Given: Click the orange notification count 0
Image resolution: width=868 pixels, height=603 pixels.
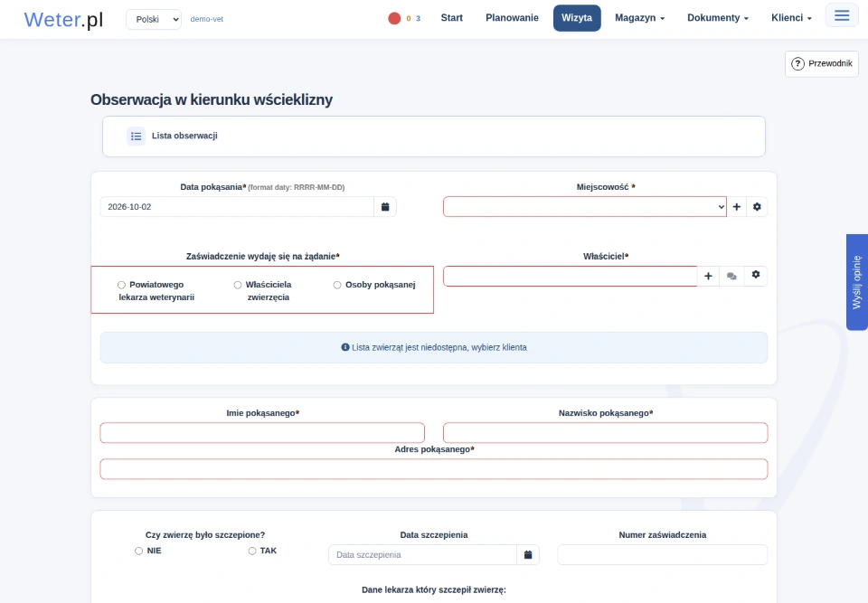Looking at the screenshot, I should point(409,18).
